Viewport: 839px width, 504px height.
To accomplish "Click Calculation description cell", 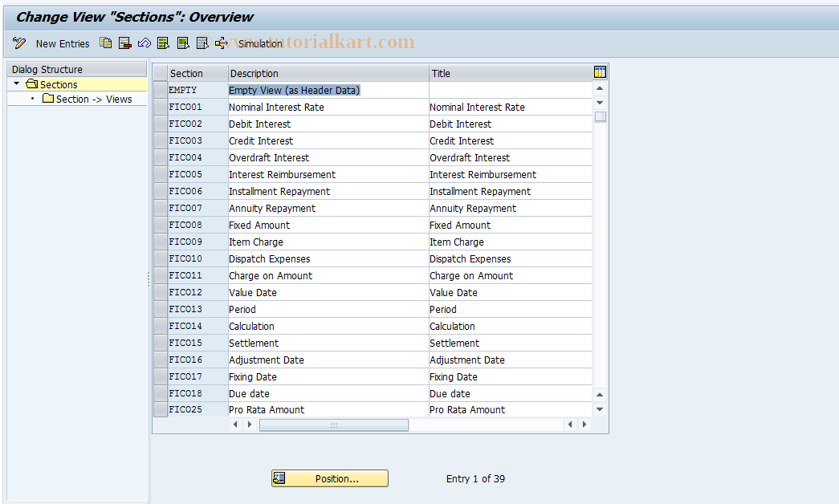I will pos(328,326).
